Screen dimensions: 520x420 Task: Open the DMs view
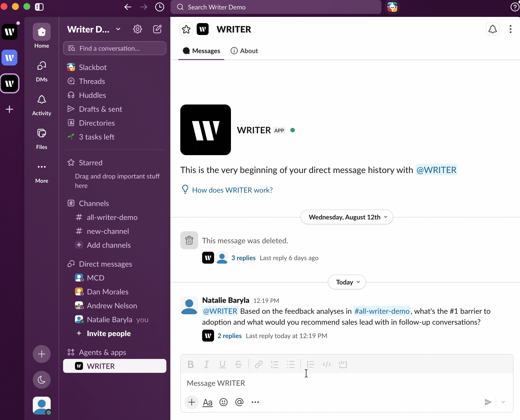pyautogui.click(x=42, y=71)
